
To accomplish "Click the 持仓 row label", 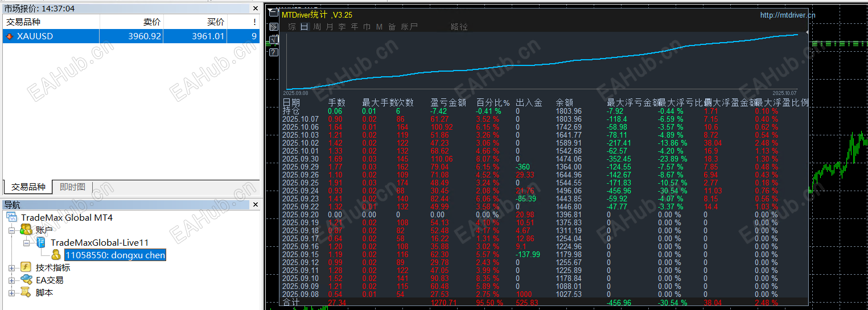I will tap(291, 111).
